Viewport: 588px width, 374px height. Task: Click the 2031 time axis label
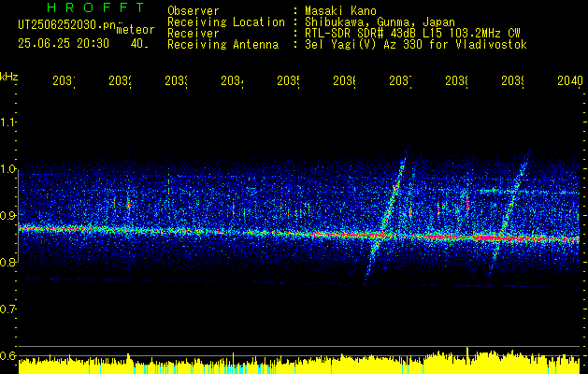(64, 80)
